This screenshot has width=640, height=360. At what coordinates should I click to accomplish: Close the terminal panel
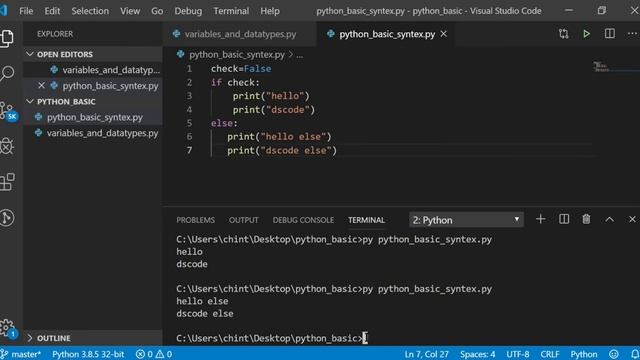tap(632, 220)
